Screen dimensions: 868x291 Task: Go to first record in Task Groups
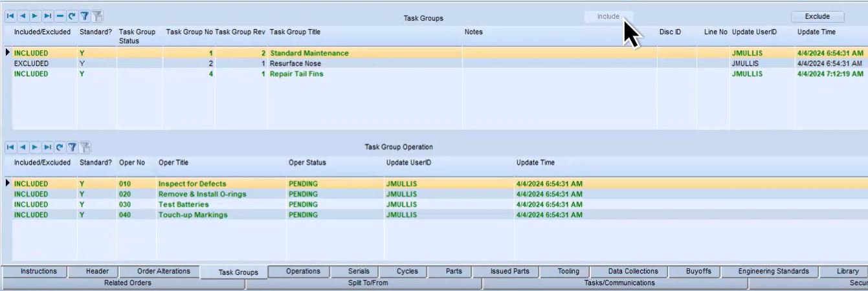click(x=12, y=16)
